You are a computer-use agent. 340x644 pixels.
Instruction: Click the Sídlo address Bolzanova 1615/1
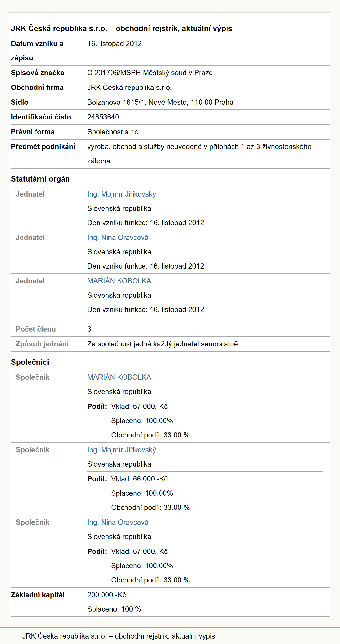(x=160, y=102)
